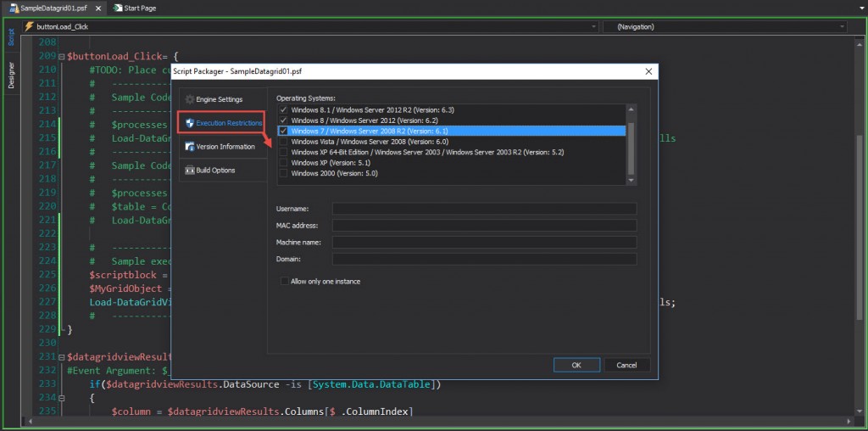This screenshot has width=868, height=431.
Task: Click the Username input field
Action: 484,209
